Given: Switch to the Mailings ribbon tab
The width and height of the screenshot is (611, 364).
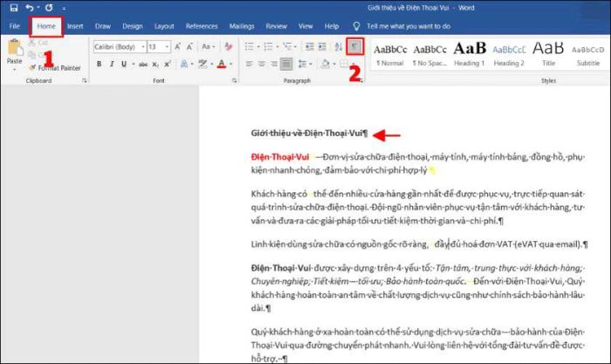Looking at the screenshot, I should [242, 26].
